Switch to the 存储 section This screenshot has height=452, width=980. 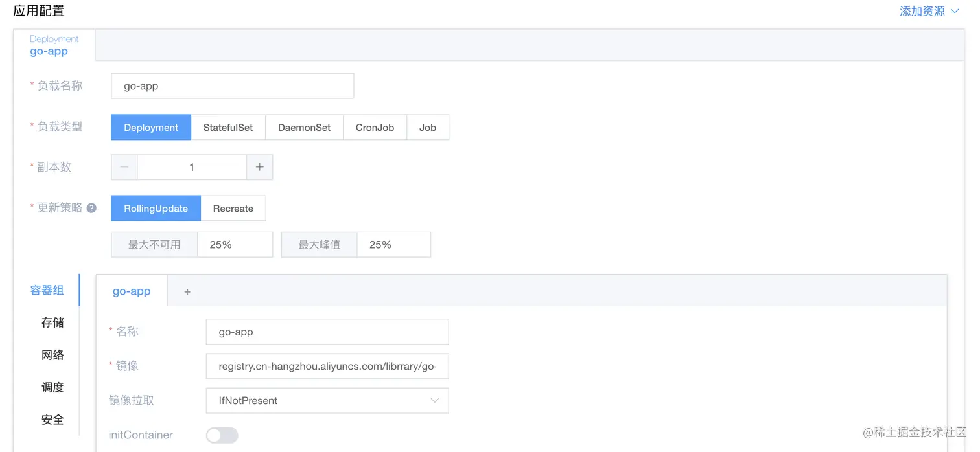(52, 322)
